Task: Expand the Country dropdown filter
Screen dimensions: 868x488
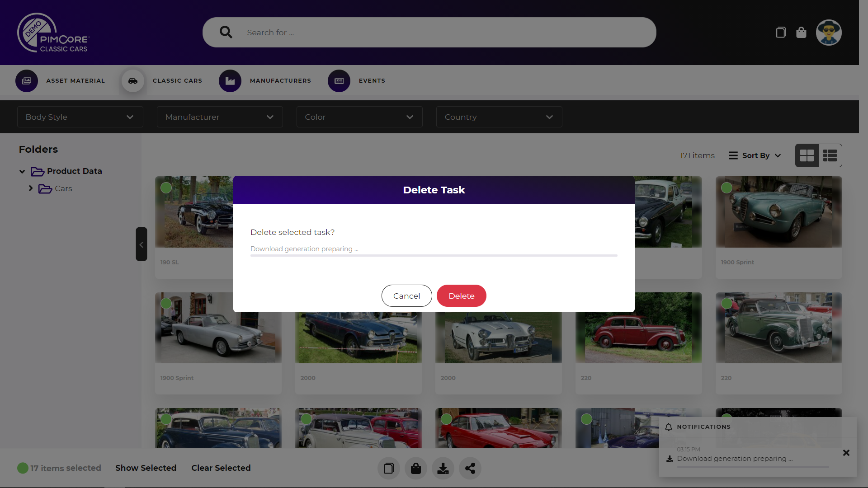Action: tap(498, 117)
